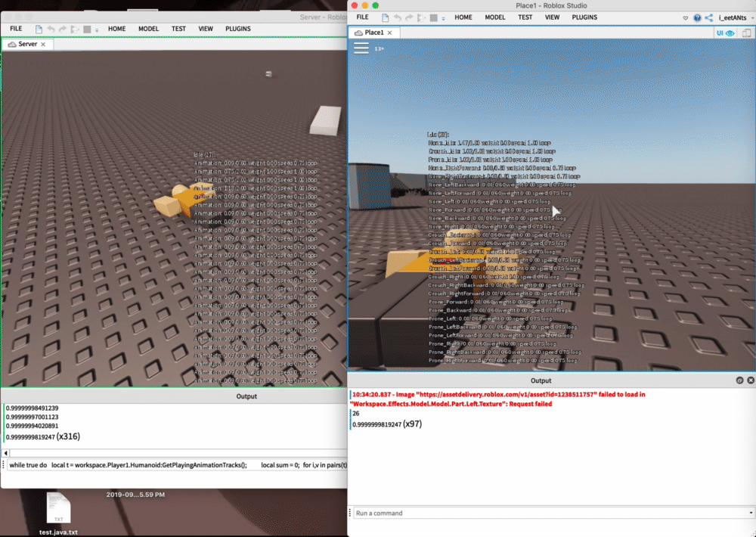Image resolution: width=756 pixels, height=537 pixels.
Task: Select the Server document tab
Action: point(27,44)
